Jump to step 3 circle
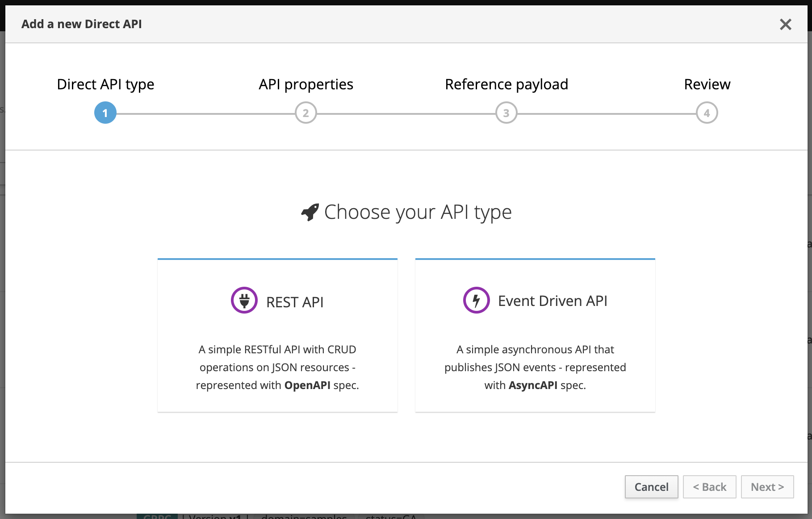The width and height of the screenshot is (812, 519). 506,113
